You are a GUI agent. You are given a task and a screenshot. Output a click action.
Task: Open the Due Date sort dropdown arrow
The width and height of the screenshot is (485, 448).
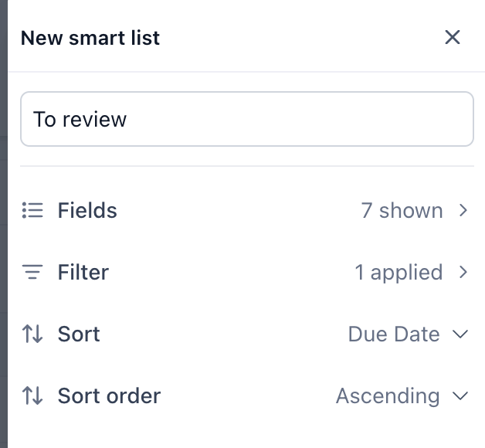pyautogui.click(x=460, y=334)
